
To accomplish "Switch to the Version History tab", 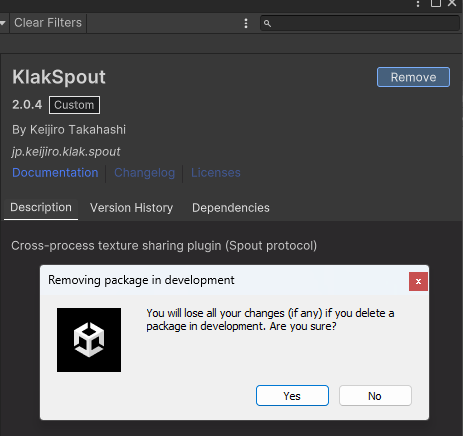I will coord(131,208).
